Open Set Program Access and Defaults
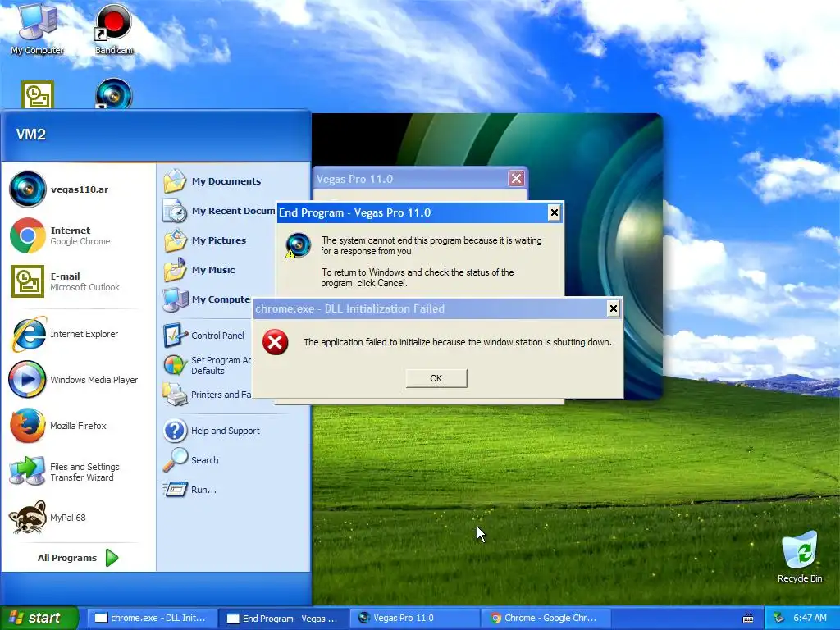Image resolution: width=840 pixels, height=630 pixels. pyautogui.click(x=206, y=365)
